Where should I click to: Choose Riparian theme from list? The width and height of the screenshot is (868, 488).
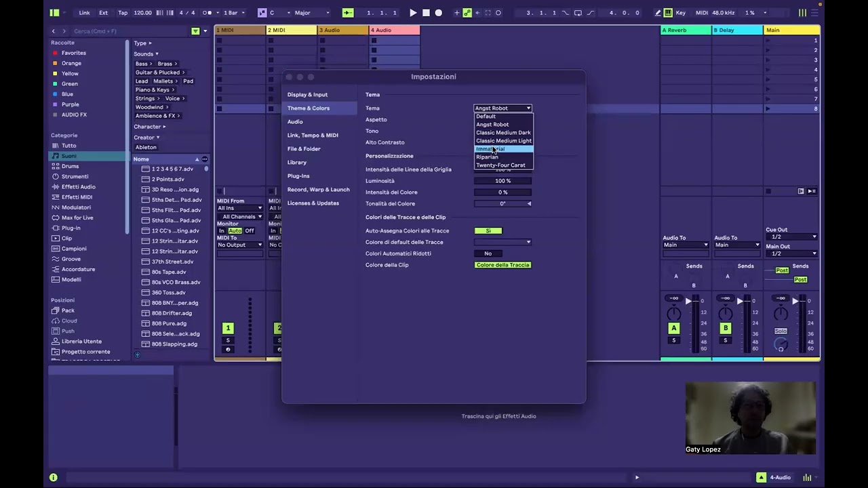pyautogui.click(x=503, y=157)
